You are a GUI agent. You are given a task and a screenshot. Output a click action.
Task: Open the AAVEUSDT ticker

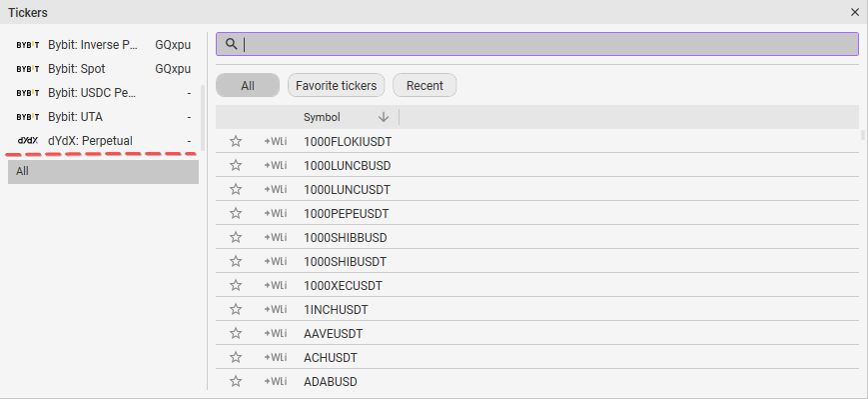coord(334,334)
